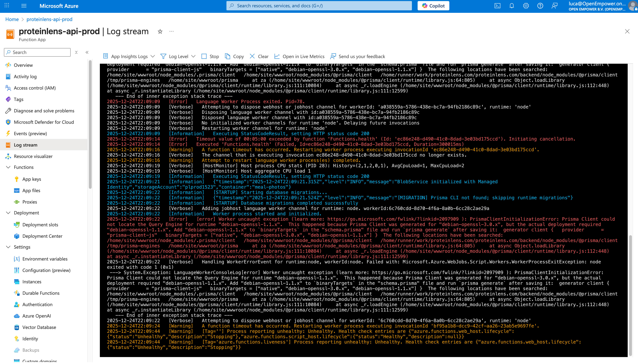Launch the Cloud Shell terminal
Screen dimensions: 638x364
[x=497, y=6]
